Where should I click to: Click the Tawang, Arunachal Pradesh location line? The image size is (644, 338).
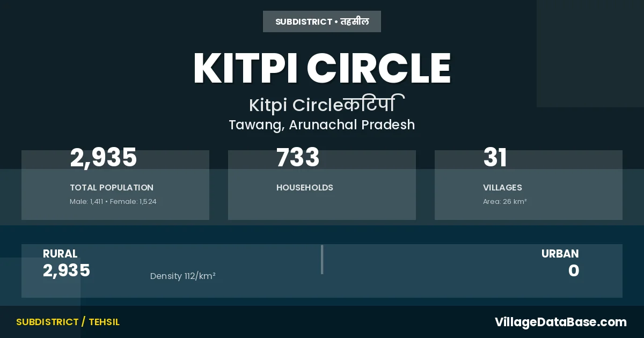[x=322, y=124]
